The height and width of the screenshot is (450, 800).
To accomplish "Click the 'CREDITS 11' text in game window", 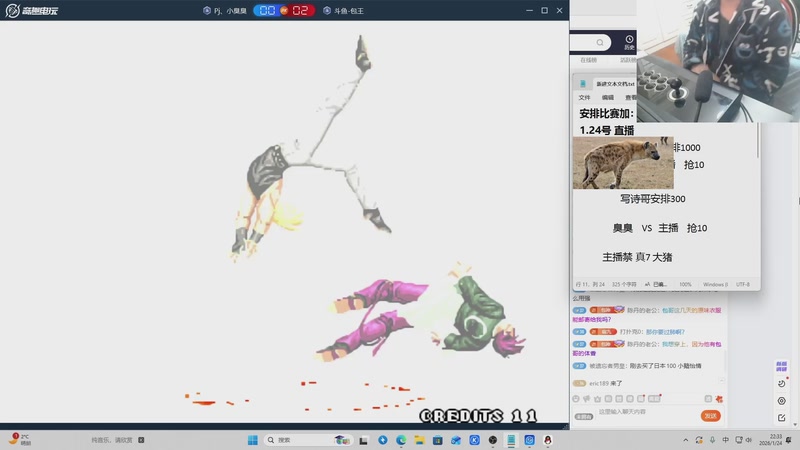I will tap(478, 416).
